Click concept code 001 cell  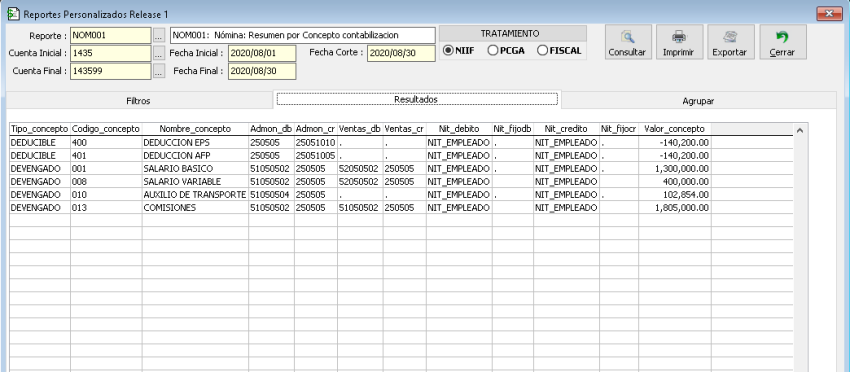coord(106,168)
